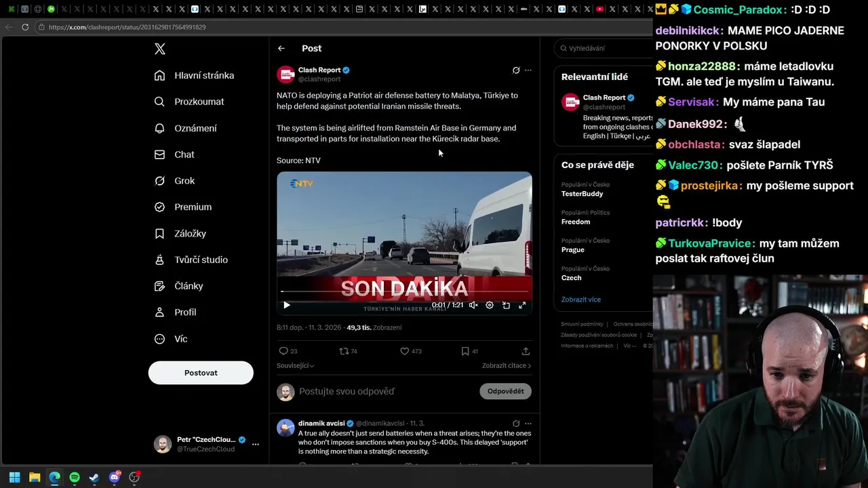Play the NTV video
Screen dimensions: 868x488
pos(286,306)
